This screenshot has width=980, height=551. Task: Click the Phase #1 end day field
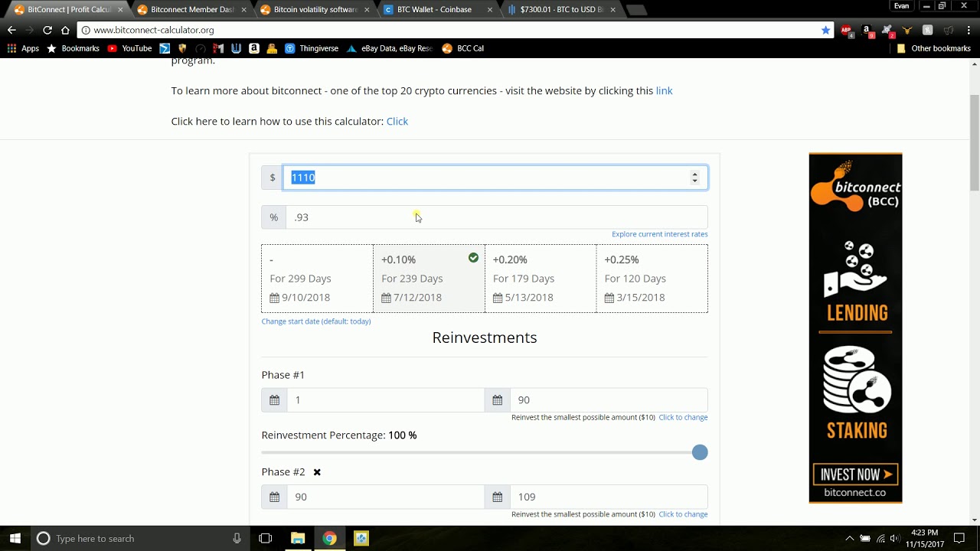[609, 399]
